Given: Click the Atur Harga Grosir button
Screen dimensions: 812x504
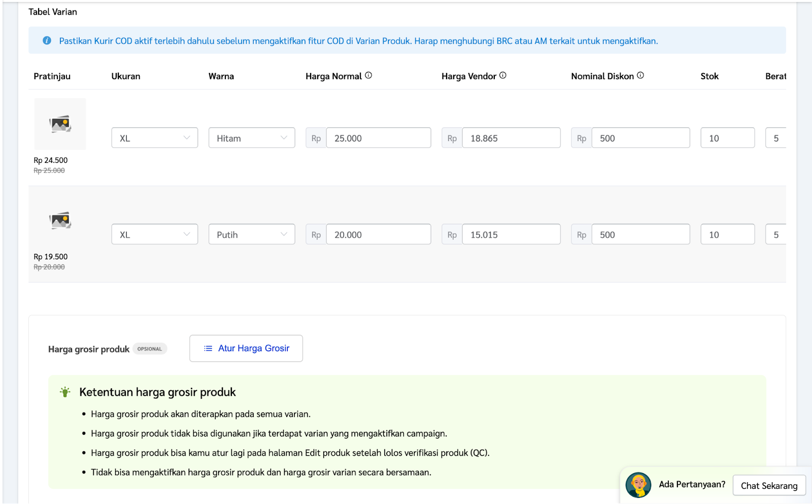Looking at the screenshot, I should (x=246, y=348).
